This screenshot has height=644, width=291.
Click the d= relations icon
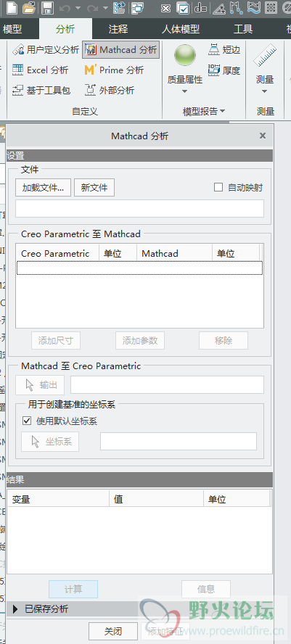click(x=200, y=8)
